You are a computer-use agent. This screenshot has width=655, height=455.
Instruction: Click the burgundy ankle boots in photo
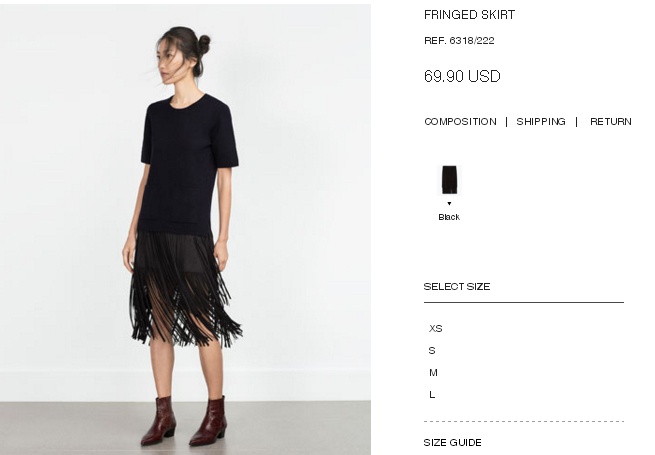click(x=184, y=421)
